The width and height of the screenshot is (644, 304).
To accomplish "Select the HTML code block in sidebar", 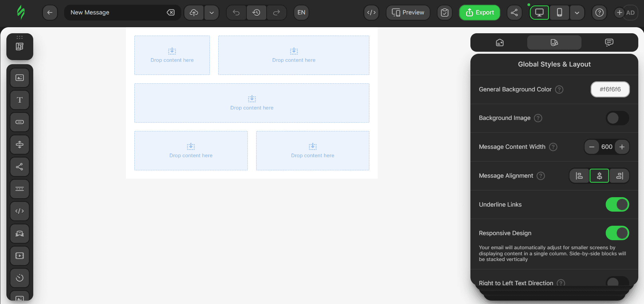I will (20, 211).
